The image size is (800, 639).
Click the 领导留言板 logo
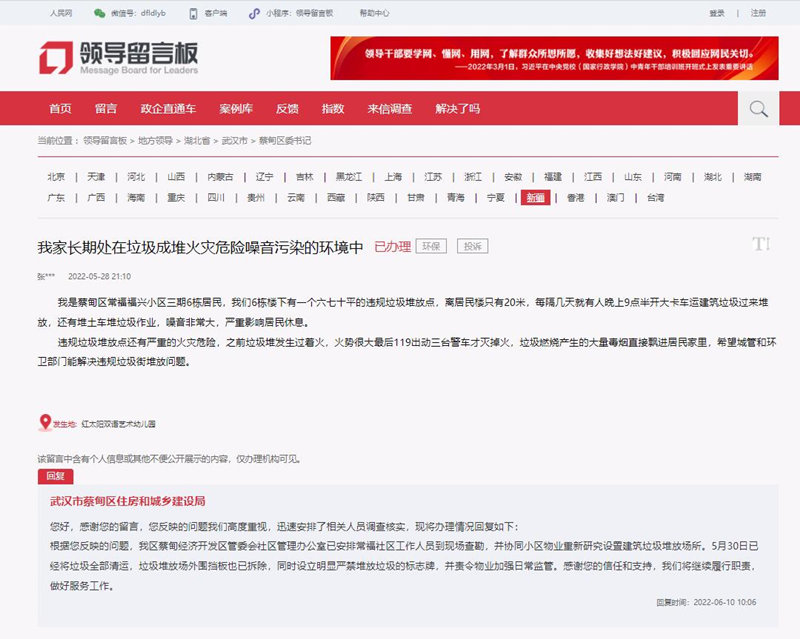click(118, 57)
